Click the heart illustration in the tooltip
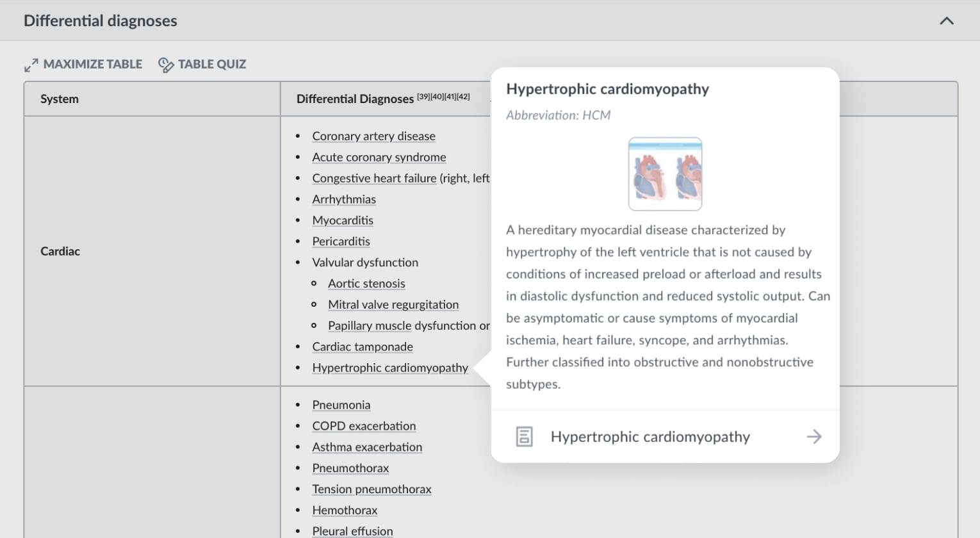Screen dimensions: 980x538 (665, 174)
